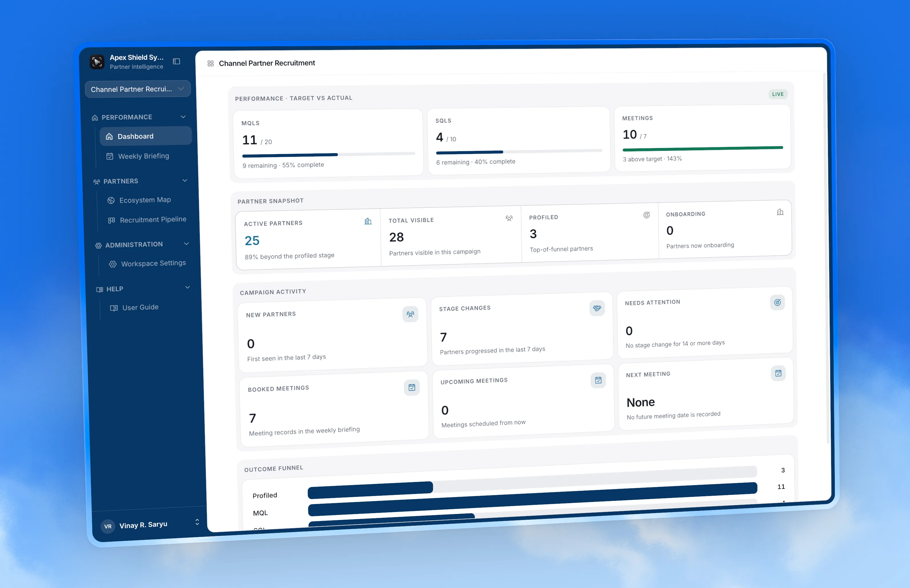Screen dimensions: 910x588
Task: Click the Needs Attention target icon
Action: pyautogui.click(x=777, y=302)
